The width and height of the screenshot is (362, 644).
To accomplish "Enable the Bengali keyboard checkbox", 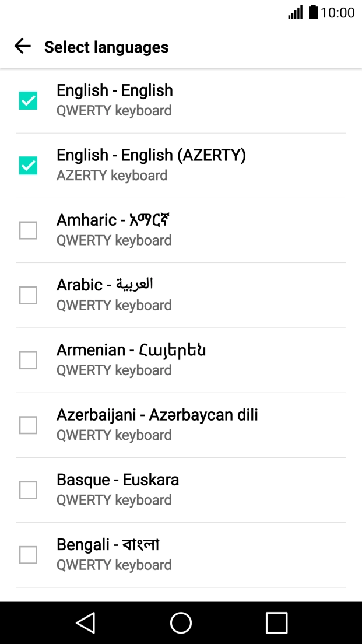I will (x=27, y=555).
